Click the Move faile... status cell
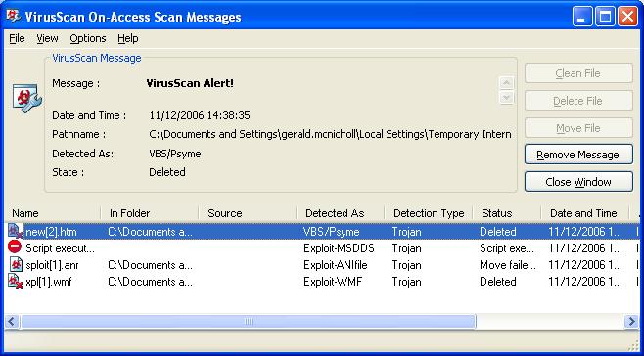 tap(508, 265)
